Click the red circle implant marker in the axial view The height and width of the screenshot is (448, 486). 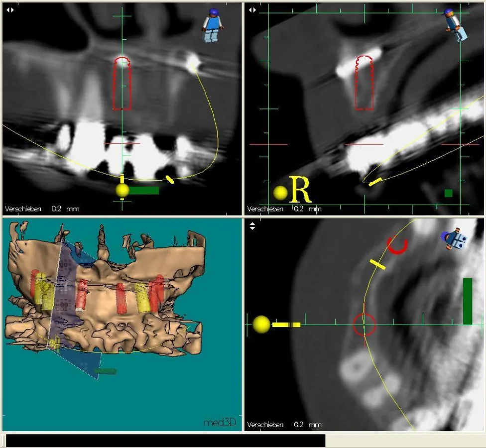(x=364, y=325)
